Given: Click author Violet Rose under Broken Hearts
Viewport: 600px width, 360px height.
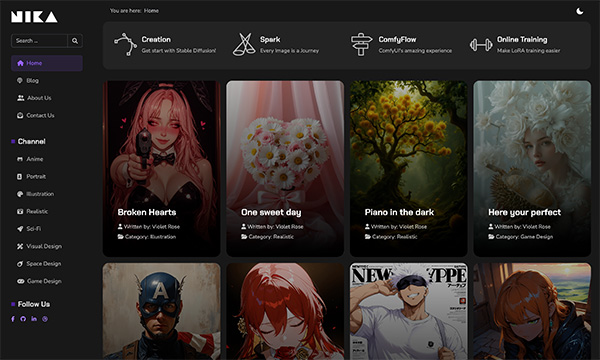Looking at the screenshot, I should tap(165, 226).
